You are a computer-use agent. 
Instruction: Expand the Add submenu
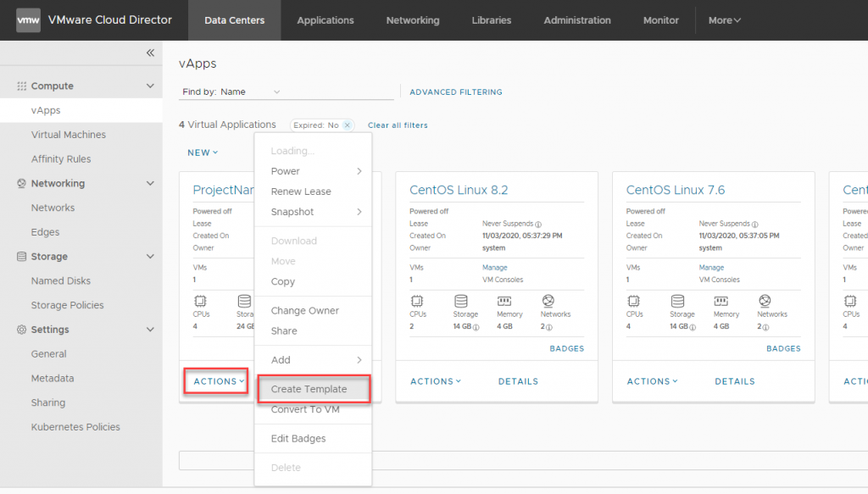313,360
